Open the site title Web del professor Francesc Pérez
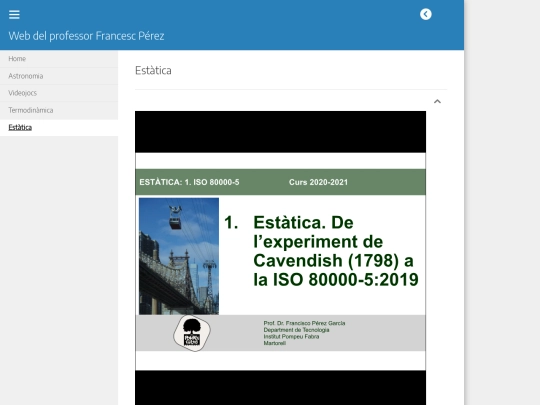This screenshot has height=405, width=540. [x=86, y=36]
